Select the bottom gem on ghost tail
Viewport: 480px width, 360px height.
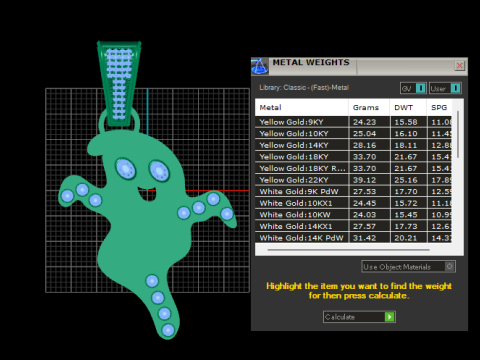pyautogui.click(x=168, y=330)
